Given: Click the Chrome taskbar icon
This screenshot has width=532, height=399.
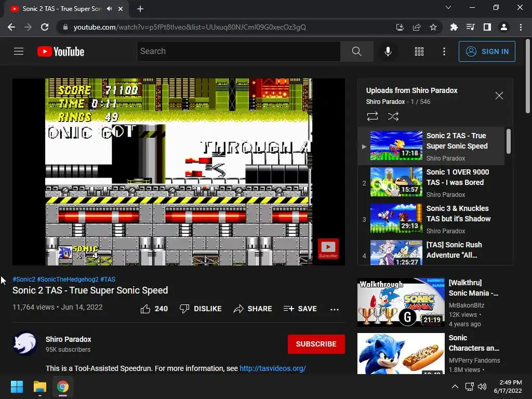Looking at the screenshot, I should tap(63, 387).
